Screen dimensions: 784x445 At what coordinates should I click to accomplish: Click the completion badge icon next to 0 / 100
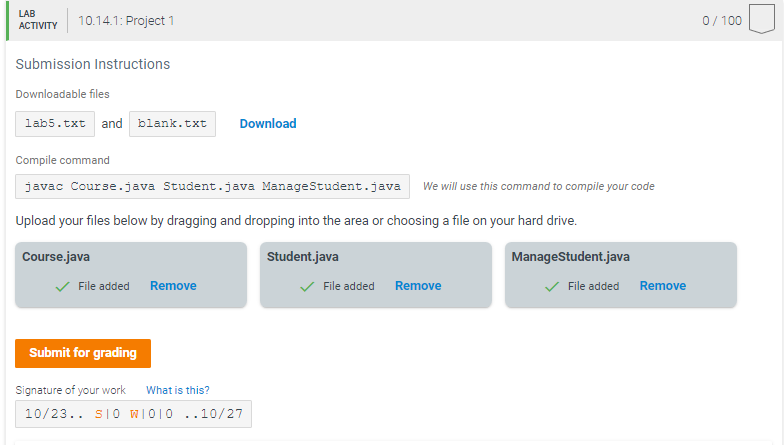[762, 19]
